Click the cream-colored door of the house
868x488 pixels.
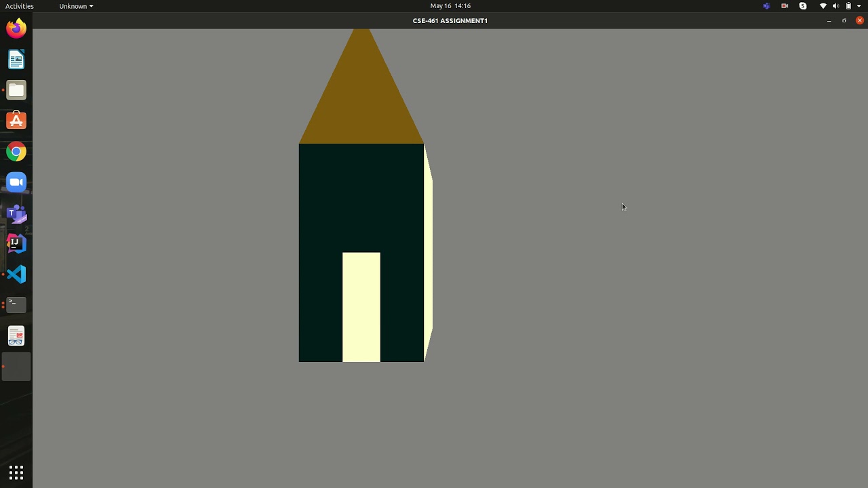361,307
